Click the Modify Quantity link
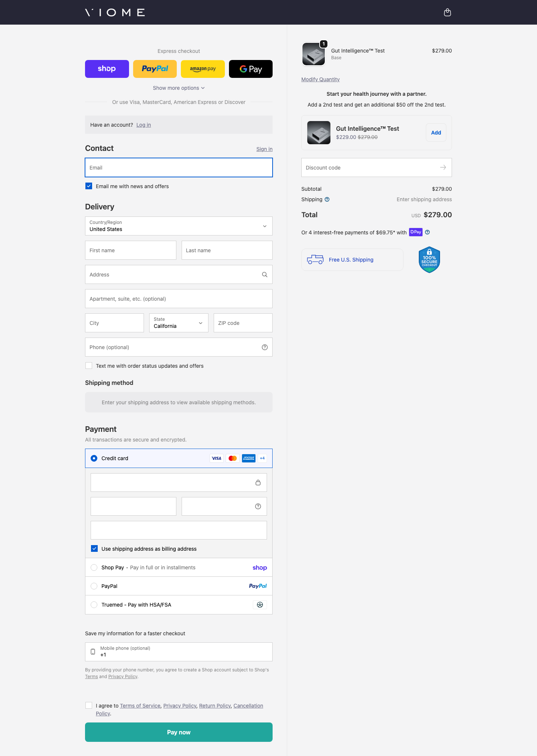This screenshot has height=756, width=537. (x=320, y=79)
